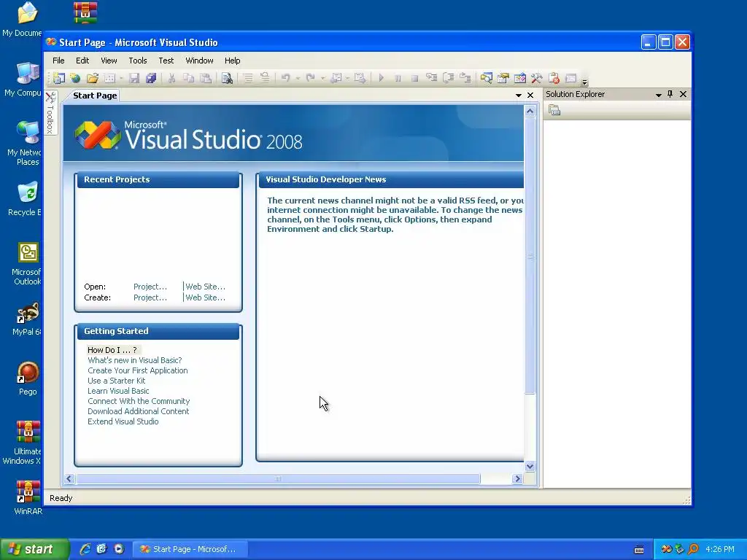The width and height of the screenshot is (747, 560).
Task: Click the Break All pause icon
Action: pyautogui.click(x=398, y=78)
